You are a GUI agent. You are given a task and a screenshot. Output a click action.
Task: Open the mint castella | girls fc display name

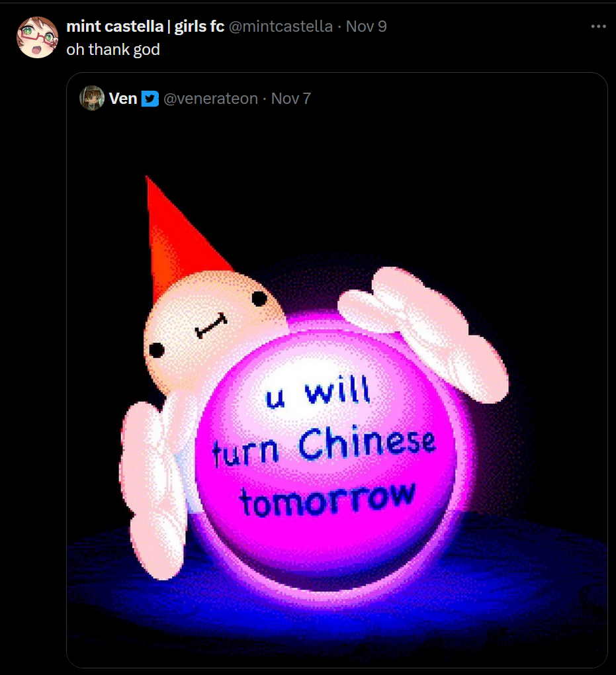click(146, 26)
